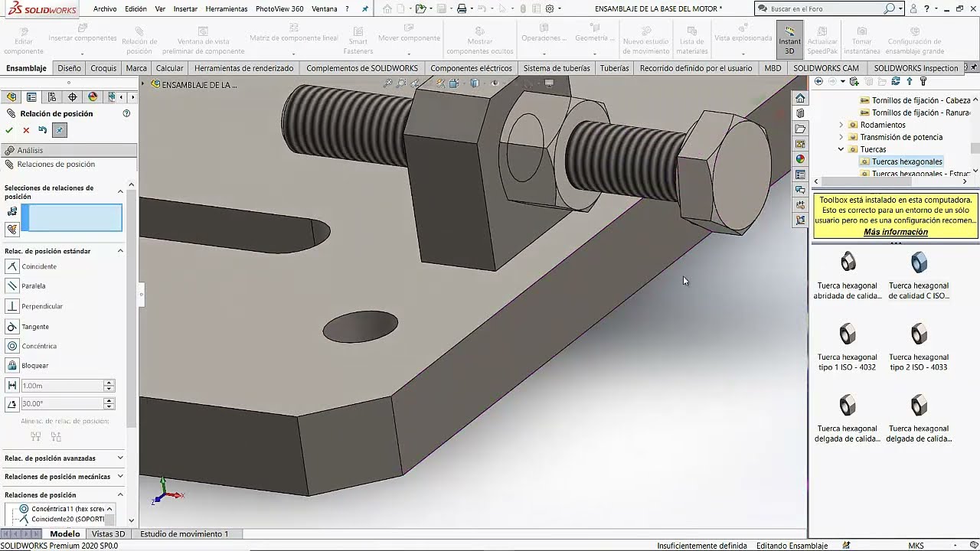The width and height of the screenshot is (980, 551).
Task: Toggle the Instant 3D button
Action: coord(789,41)
